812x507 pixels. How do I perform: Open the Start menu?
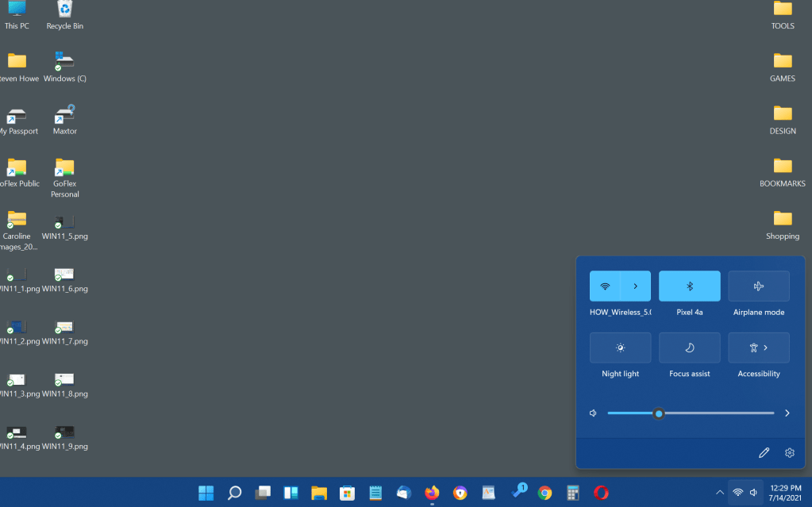coord(206,493)
